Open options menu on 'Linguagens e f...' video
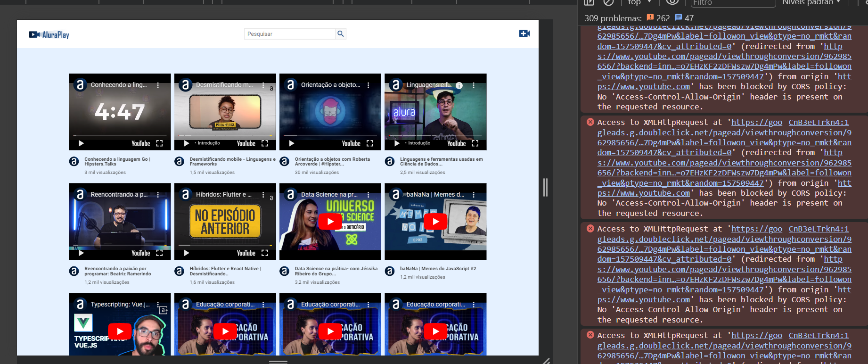Screen dimensions: 868x364 point(474,85)
